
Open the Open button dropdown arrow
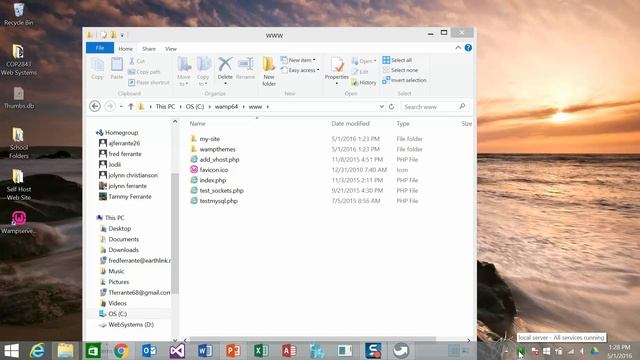click(x=375, y=61)
